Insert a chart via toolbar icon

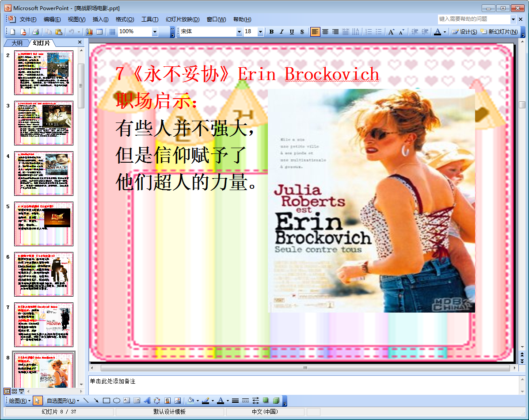[x=89, y=32]
